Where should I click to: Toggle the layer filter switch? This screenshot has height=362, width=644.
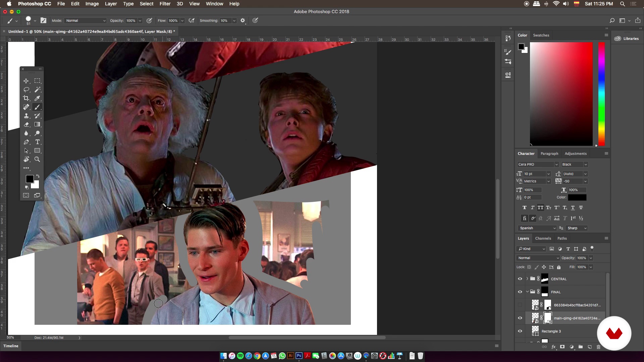coord(592,248)
